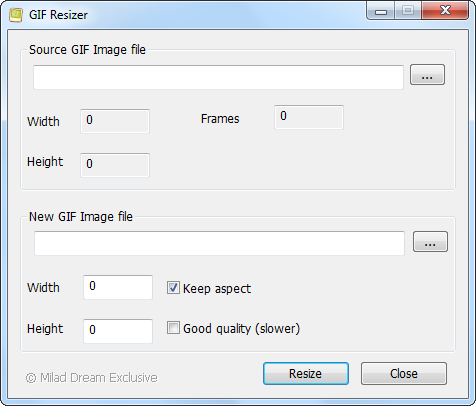The width and height of the screenshot is (476, 406).
Task: Click the Close button at the bottom
Action: (x=404, y=374)
